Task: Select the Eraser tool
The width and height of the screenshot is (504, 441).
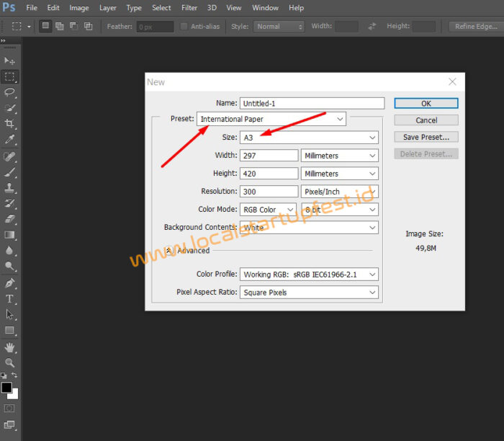Action: coord(9,219)
